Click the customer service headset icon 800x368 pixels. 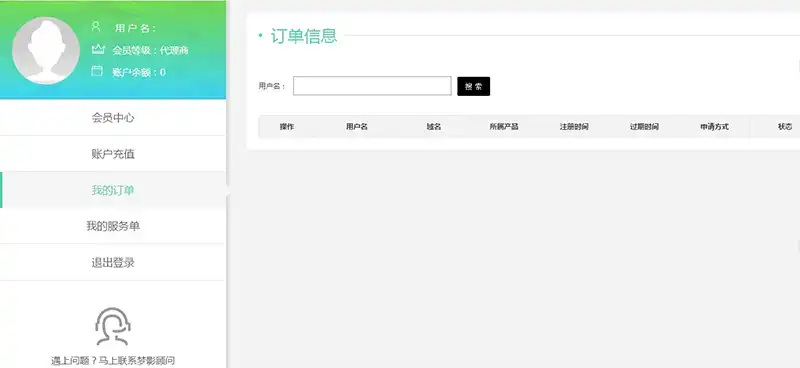(113, 326)
